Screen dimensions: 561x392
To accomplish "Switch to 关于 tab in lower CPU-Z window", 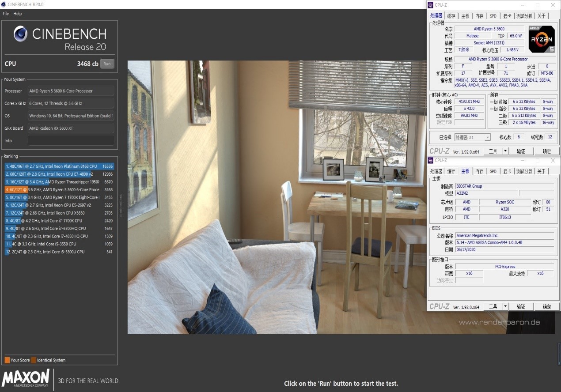I will coord(541,171).
